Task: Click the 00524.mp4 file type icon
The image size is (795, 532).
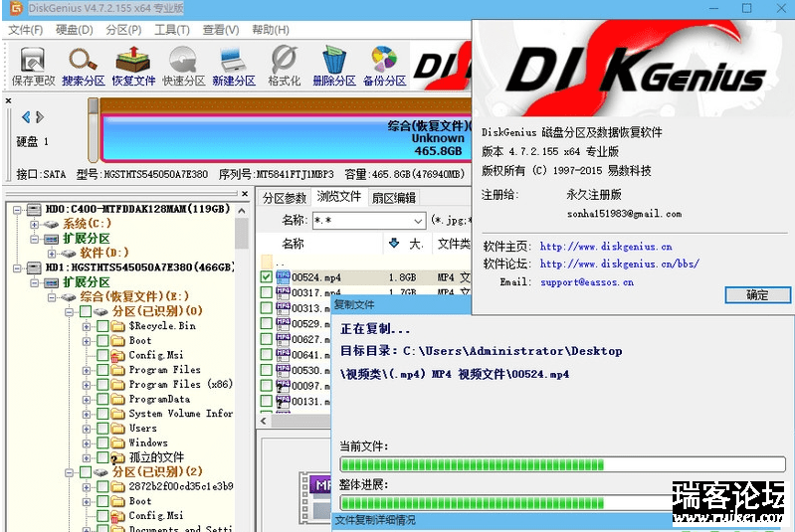Action: pyautogui.click(x=283, y=276)
